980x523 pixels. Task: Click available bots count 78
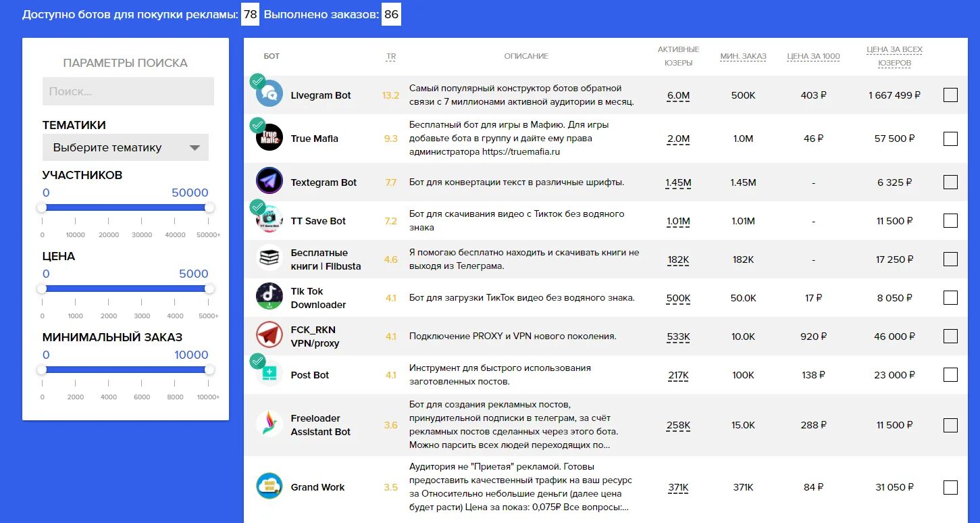click(251, 14)
